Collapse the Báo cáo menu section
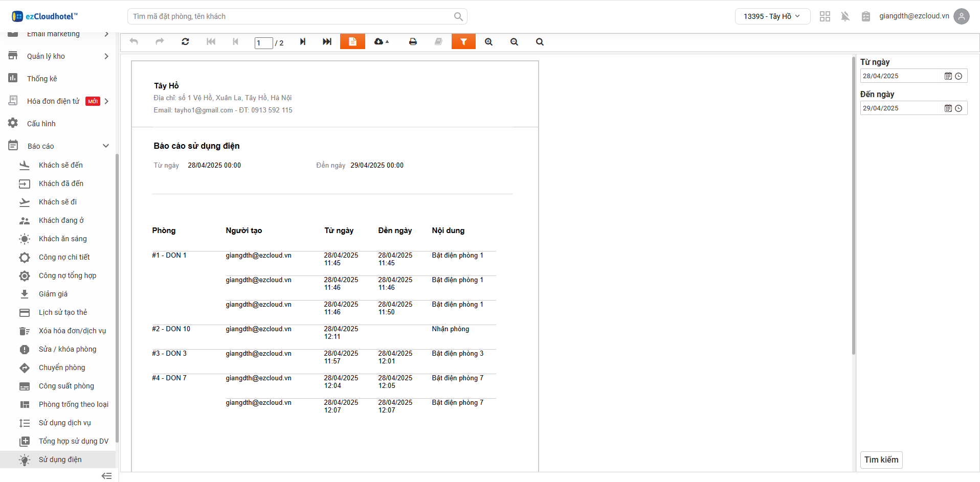980x482 pixels. 106,146
